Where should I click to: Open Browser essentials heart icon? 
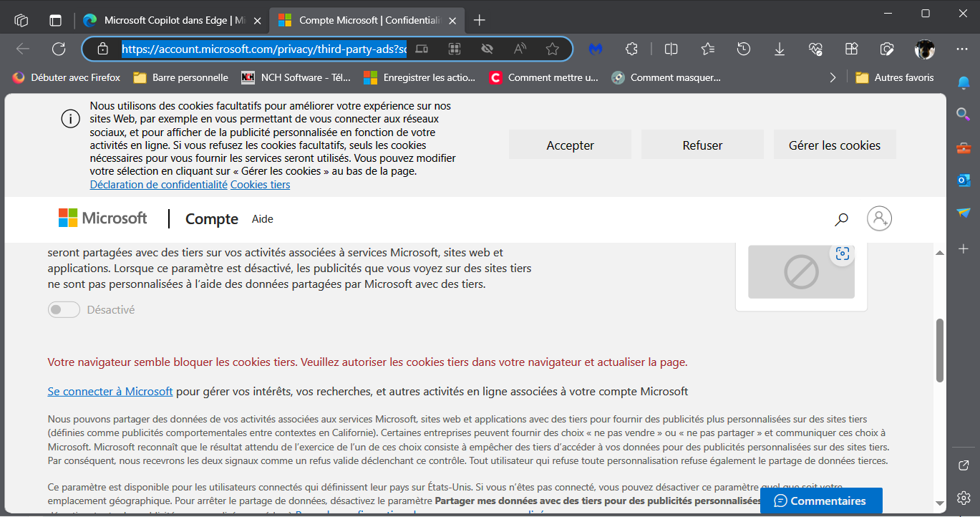pos(815,49)
